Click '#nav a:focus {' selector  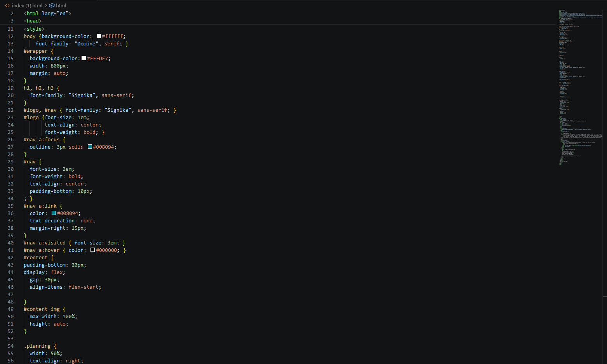[45, 139]
